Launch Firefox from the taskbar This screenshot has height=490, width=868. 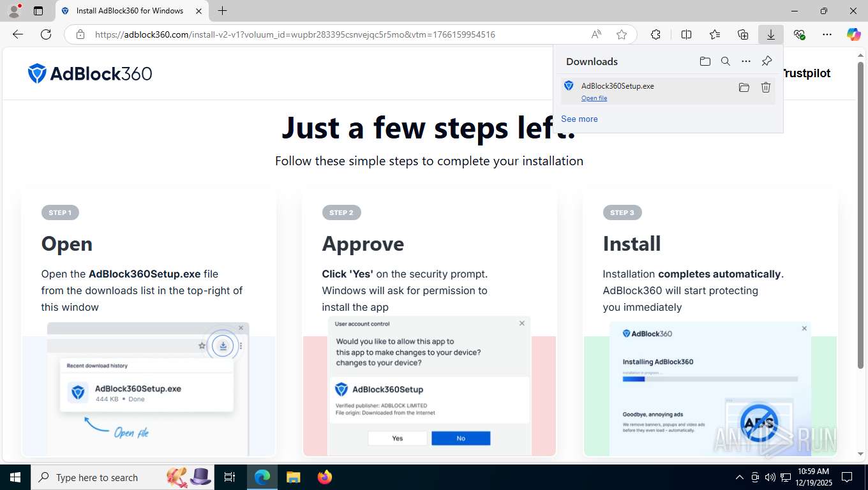tap(325, 477)
